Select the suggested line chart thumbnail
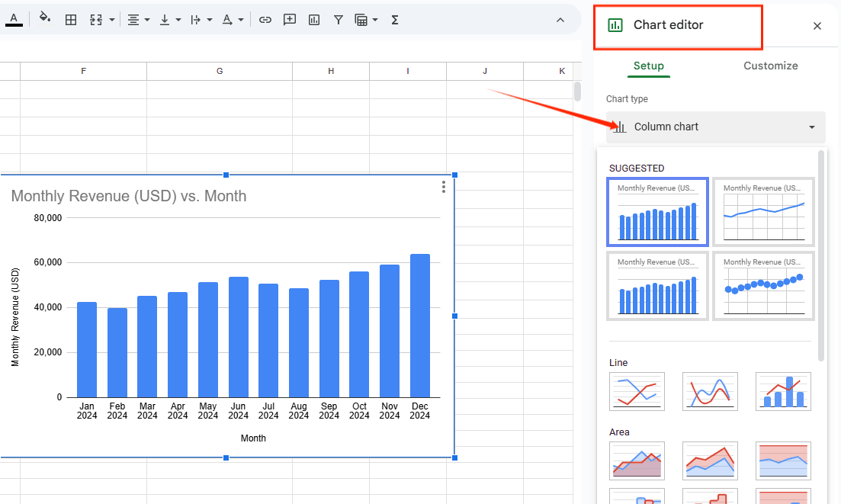Image resolution: width=841 pixels, height=504 pixels. point(763,212)
